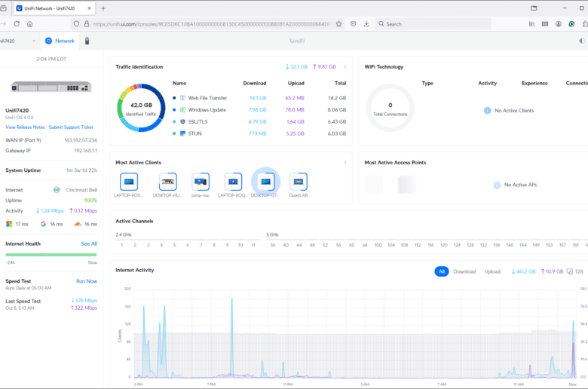Viewport: 588px width, 389px height.
Task: Click the tracking protection shield icon
Action: (76, 23)
